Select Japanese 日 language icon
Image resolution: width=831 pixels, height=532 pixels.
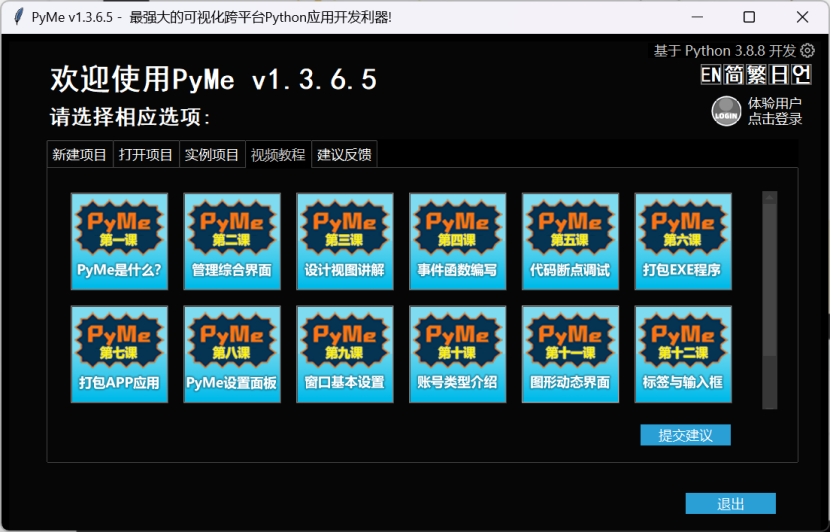coord(779,75)
